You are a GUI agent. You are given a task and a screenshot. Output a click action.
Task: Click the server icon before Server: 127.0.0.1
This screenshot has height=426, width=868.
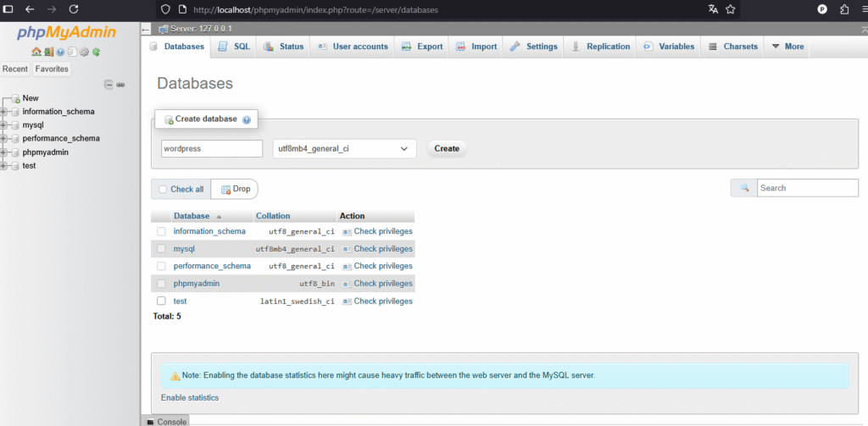[164, 29]
